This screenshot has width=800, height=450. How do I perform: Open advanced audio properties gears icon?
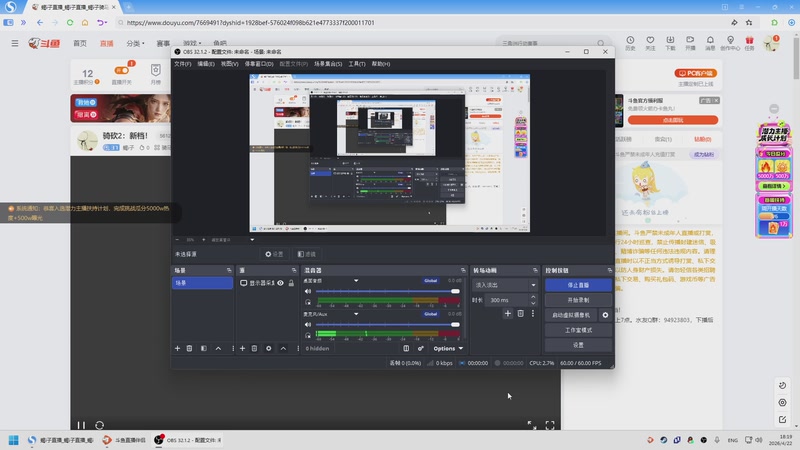click(x=420, y=348)
